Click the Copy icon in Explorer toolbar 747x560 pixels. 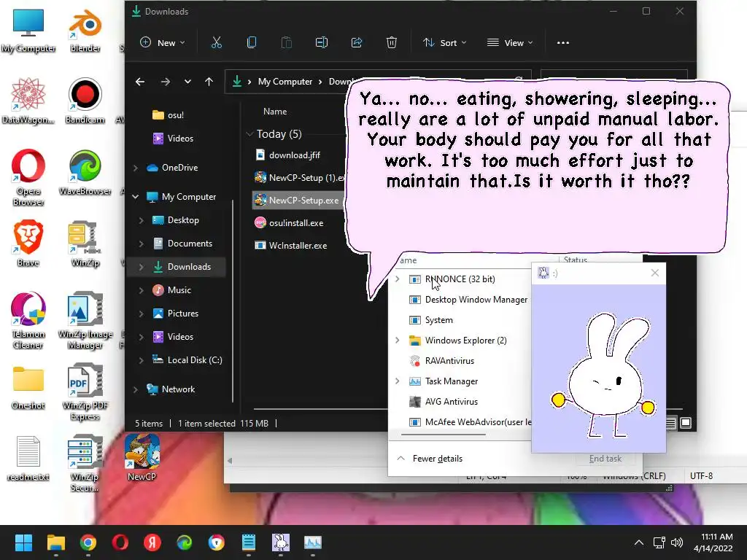click(252, 43)
